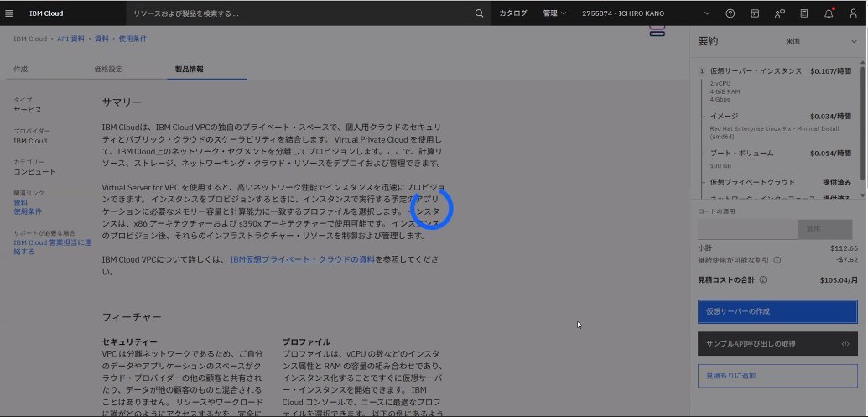Click the サマリー heading
Image resolution: width=868 pixels, height=417 pixels.
(122, 102)
